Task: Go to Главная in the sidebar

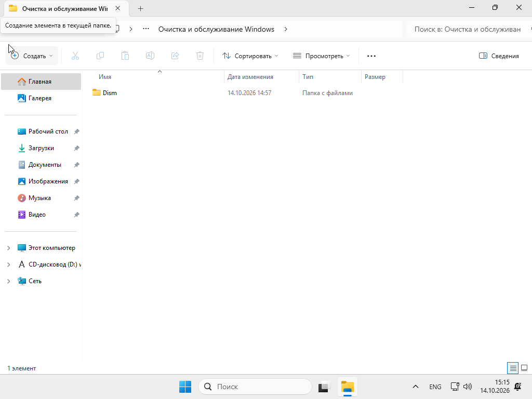Action: (x=41, y=82)
